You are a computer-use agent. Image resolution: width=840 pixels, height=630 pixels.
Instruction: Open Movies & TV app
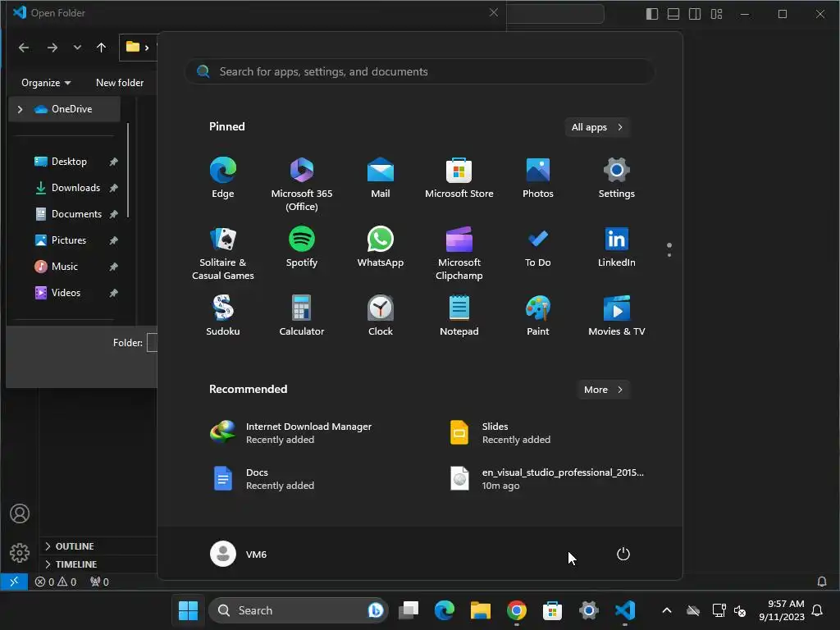point(617,316)
